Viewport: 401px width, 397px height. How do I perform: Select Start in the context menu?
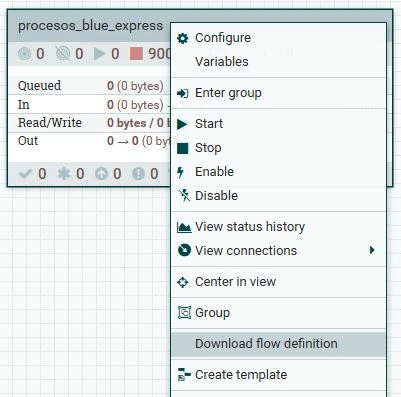pyautogui.click(x=279, y=124)
